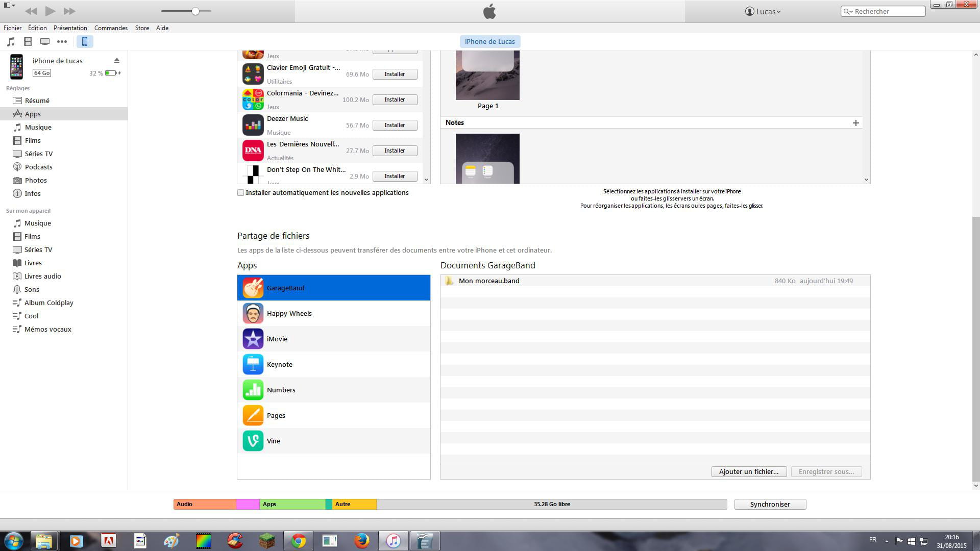The width and height of the screenshot is (980, 551).
Task: Install Deezer Music app
Action: 395,125
